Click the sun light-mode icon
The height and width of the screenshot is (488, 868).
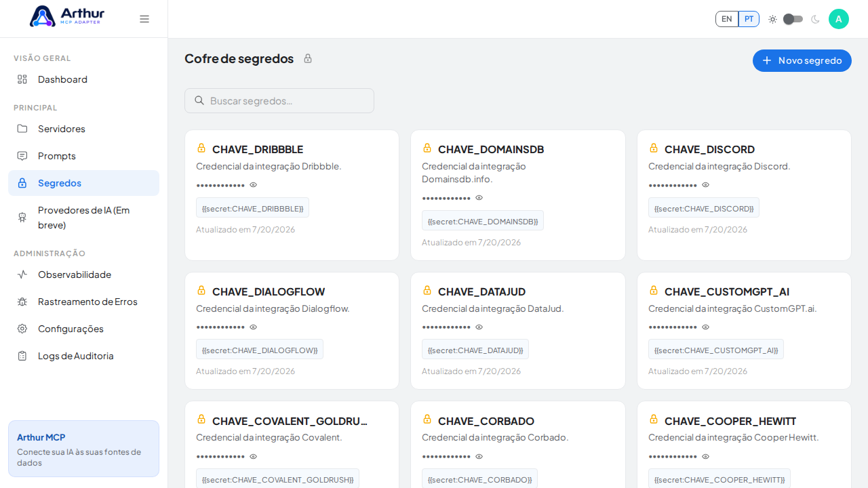pos(772,19)
